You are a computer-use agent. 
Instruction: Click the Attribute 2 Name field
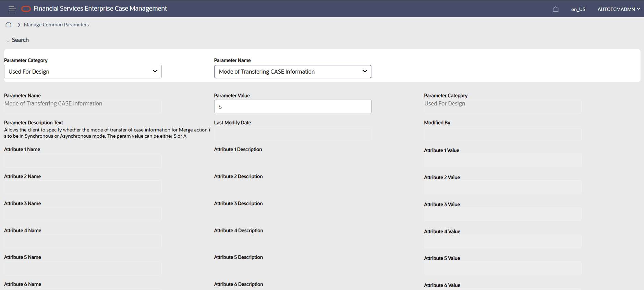click(83, 187)
